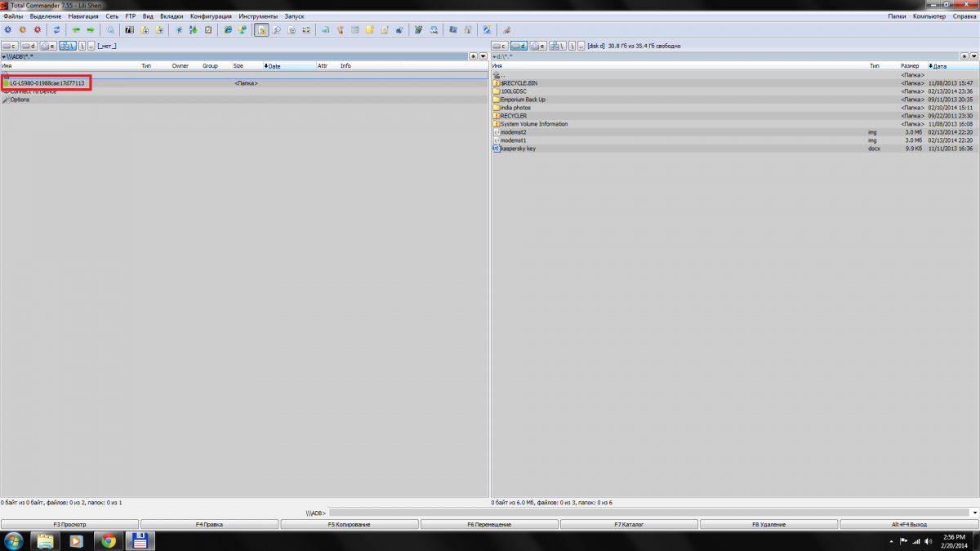
Task: Click the F5 Копирование button
Action: (350, 524)
